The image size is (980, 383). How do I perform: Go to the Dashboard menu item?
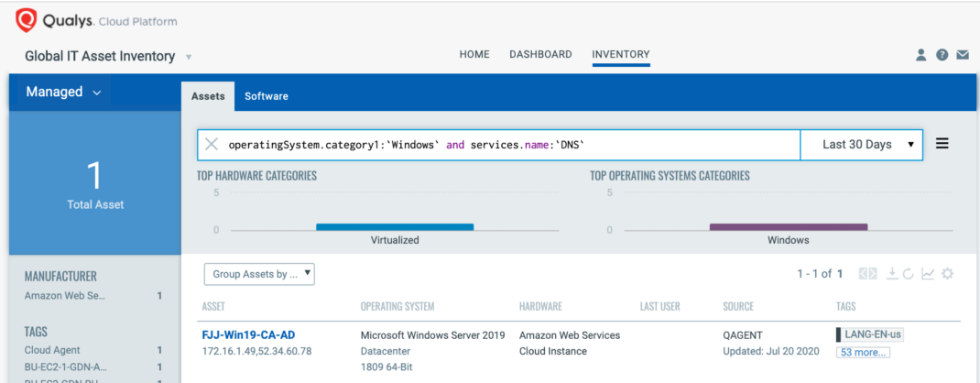pyautogui.click(x=540, y=55)
